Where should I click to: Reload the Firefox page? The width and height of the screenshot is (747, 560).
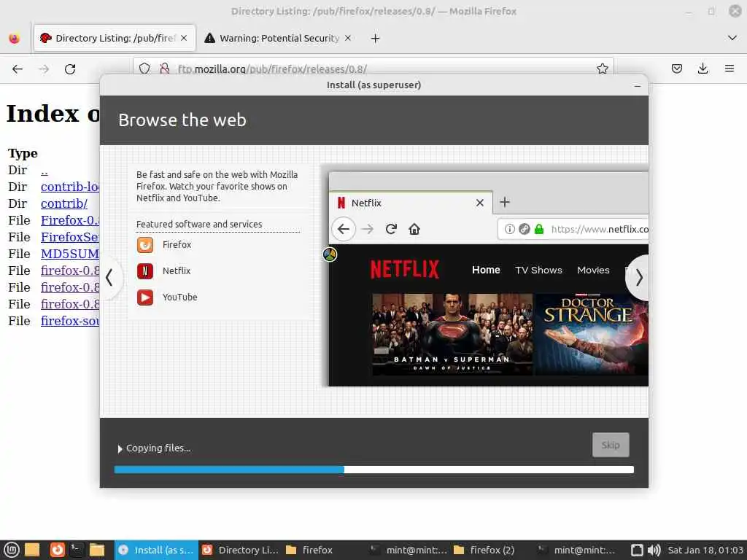pos(70,69)
